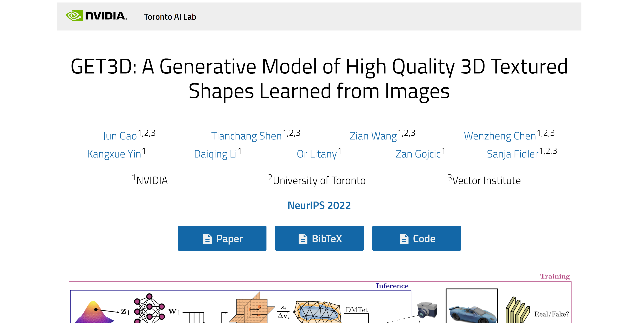Click the NVIDIA logo
This screenshot has height=323, width=644.
[x=96, y=16]
